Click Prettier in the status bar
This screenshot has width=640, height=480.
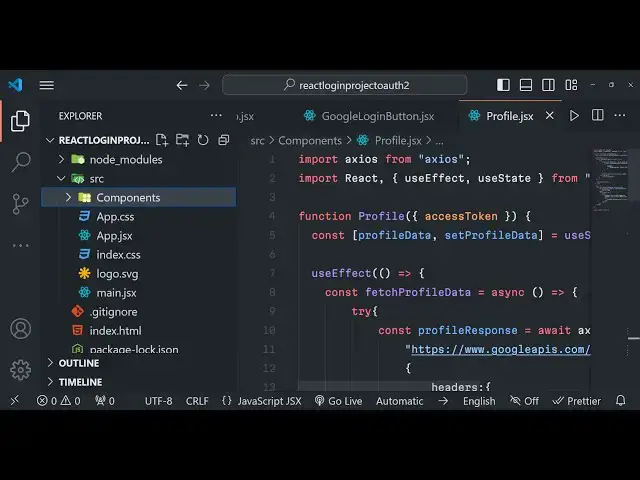click(x=577, y=401)
